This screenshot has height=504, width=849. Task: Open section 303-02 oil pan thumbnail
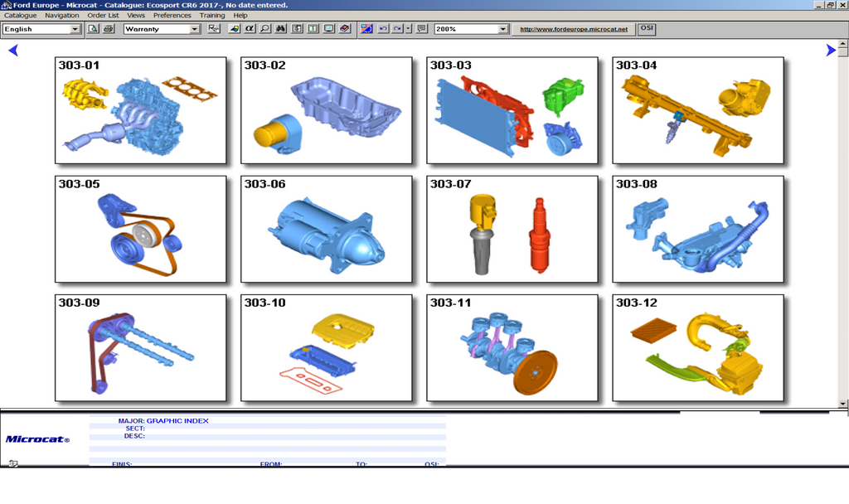pos(327,110)
